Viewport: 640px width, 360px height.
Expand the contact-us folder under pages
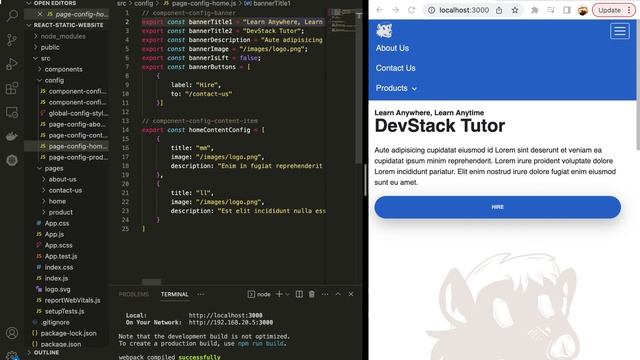(65, 190)
